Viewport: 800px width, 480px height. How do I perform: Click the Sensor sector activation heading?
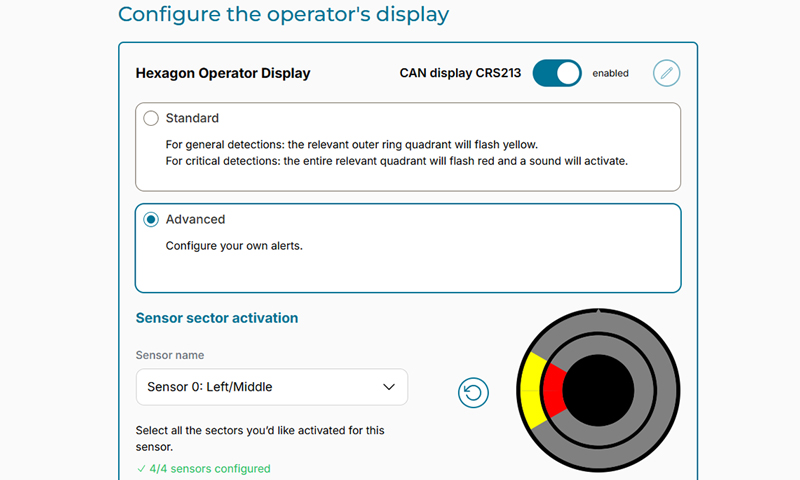tap(217, 318)
